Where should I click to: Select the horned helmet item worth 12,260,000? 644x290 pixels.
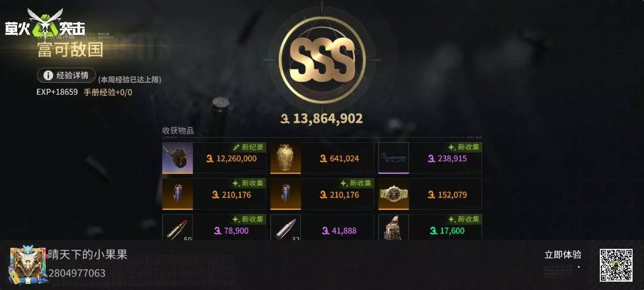[x=177, y=158]
